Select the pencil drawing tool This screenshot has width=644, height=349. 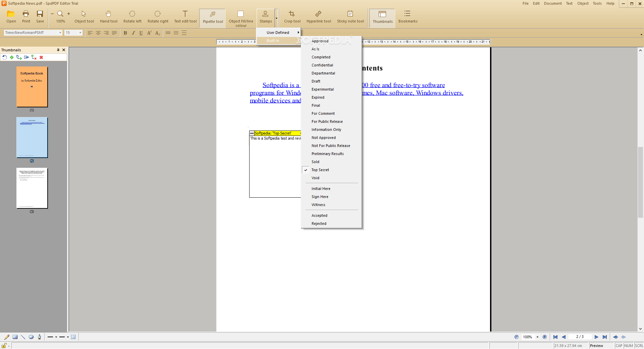point(7,337)
